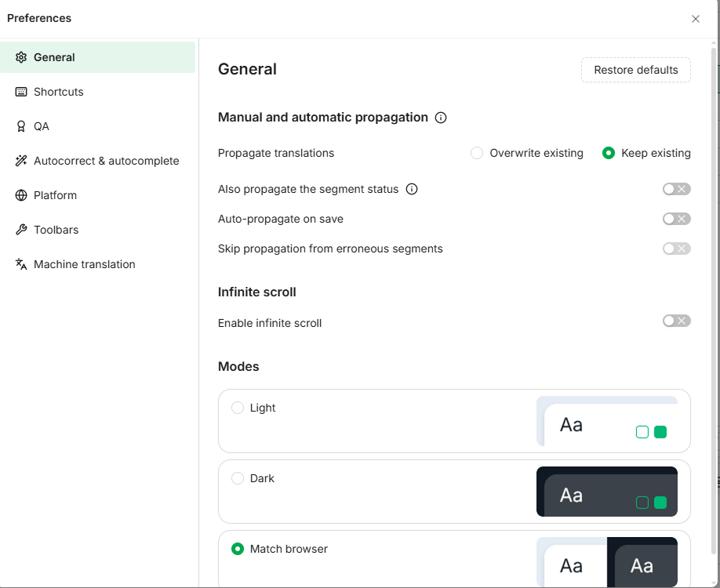
Task: Select Overwrite existing radio option
Action: 477,153
